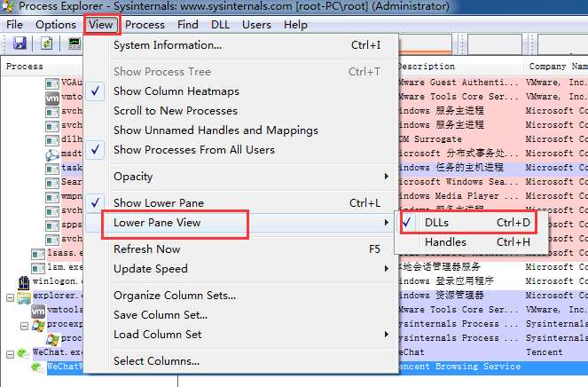Click the Refresh Now toolbar icon
The height and width of the screenshot is (387, 588).
click(x=46, y=43)
